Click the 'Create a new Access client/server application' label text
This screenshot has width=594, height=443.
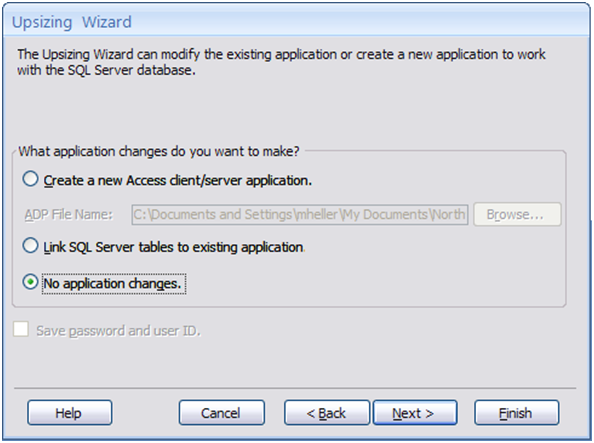pos(177,180)
